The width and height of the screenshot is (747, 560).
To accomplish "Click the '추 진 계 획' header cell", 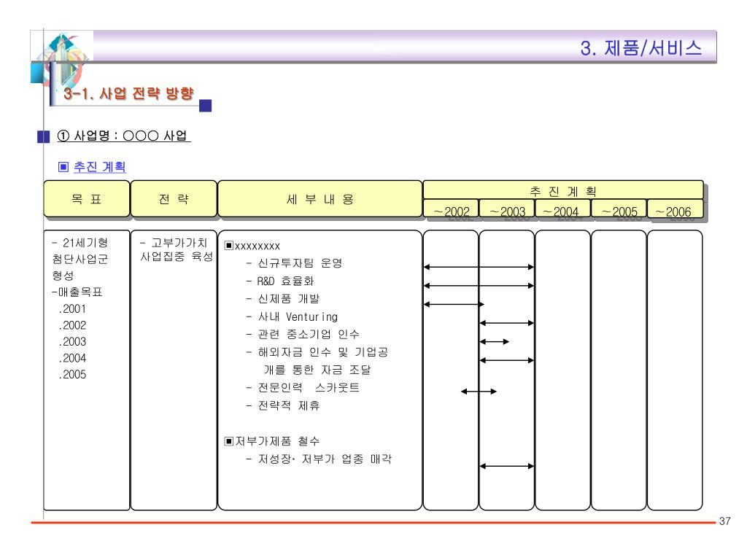I will [x=563, y=190].
